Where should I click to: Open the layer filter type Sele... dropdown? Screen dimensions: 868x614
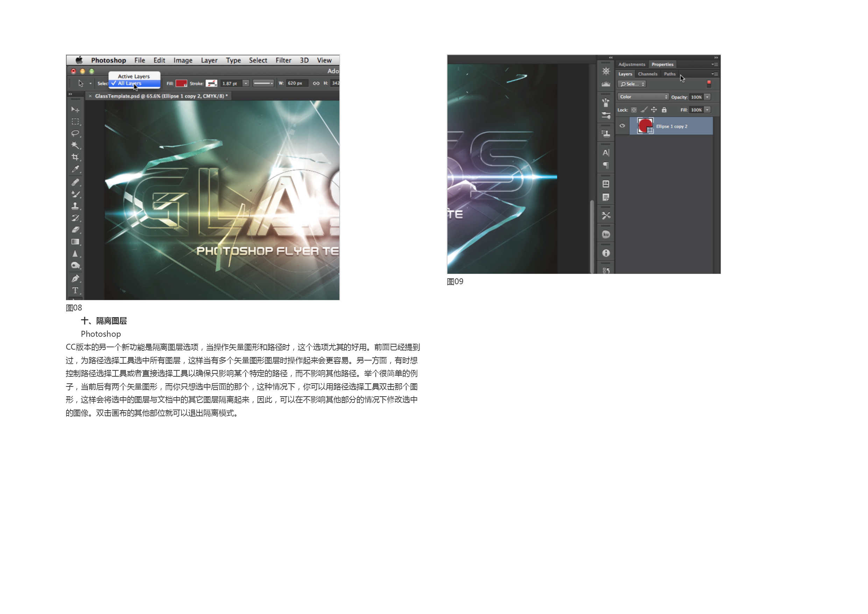point(632,84)
